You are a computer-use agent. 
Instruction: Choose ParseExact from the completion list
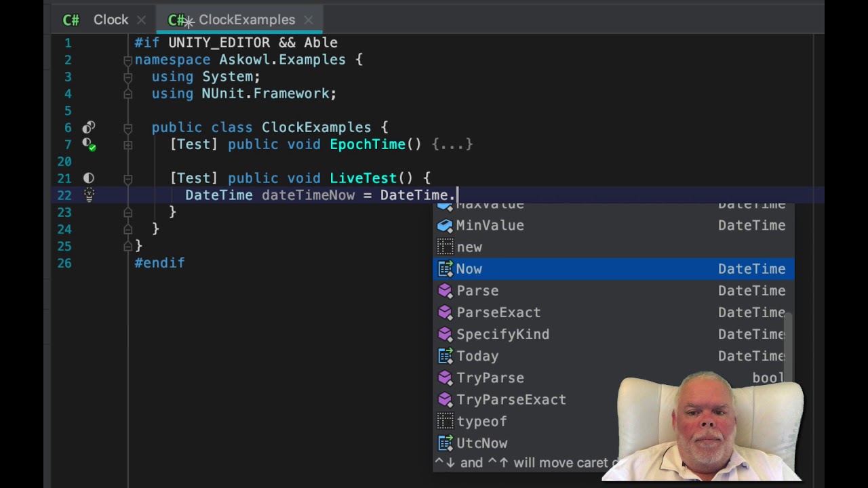[x=614, y=312]
